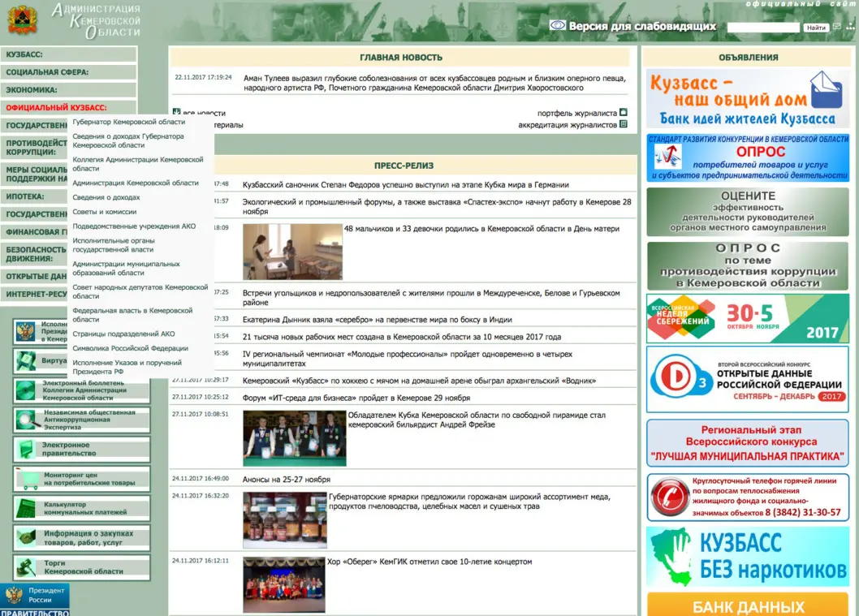The height and width of the screenshot is (616, 859).
Task: Click the disc icon of 'Электронный бюллетень'
Action: click(25, 390)
